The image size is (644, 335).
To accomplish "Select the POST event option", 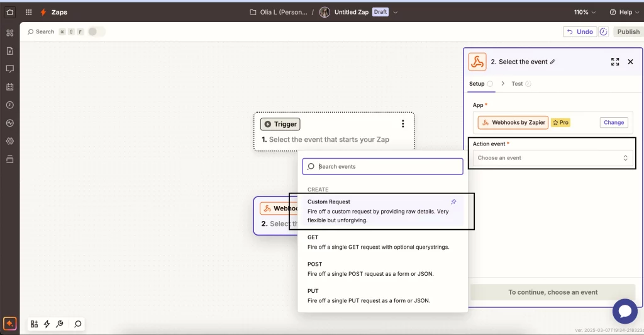I will pyautogui.click(x=382, y=269).
